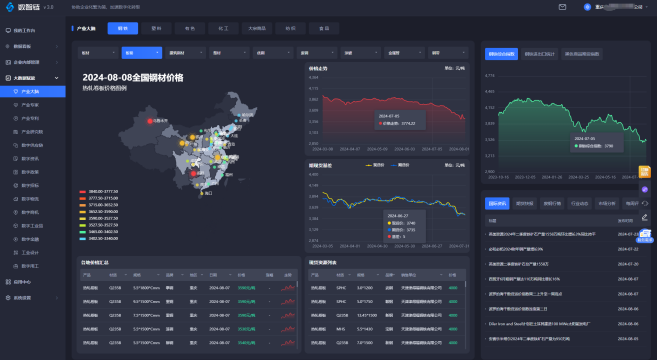The width and height of the screenshot is (657, 360).
Task: Open the 板材 category dropdown
Action: click(98, 53)
